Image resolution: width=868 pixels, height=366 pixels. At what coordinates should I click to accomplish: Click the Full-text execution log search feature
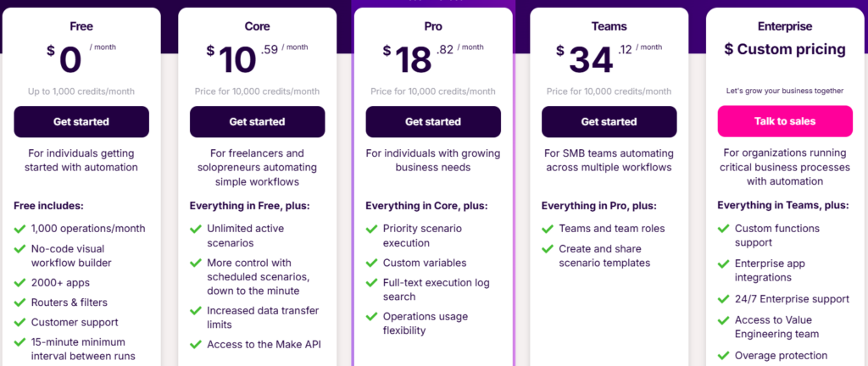pos(437,290)
